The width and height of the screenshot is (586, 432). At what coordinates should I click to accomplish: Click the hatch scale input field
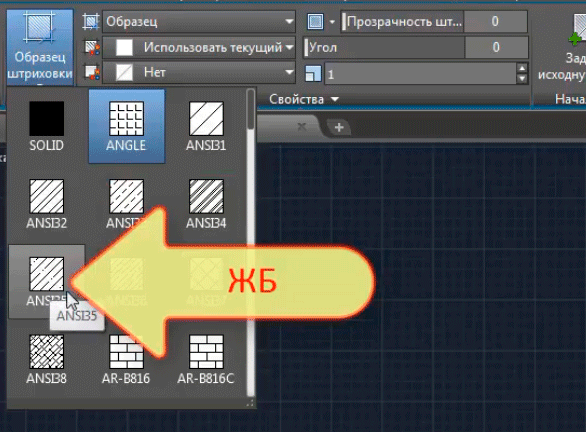[x=421, y=74]
